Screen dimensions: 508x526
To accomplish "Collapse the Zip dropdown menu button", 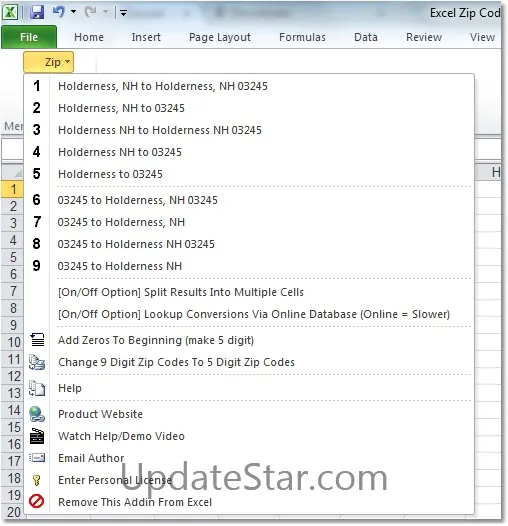I will pos(49,62).
